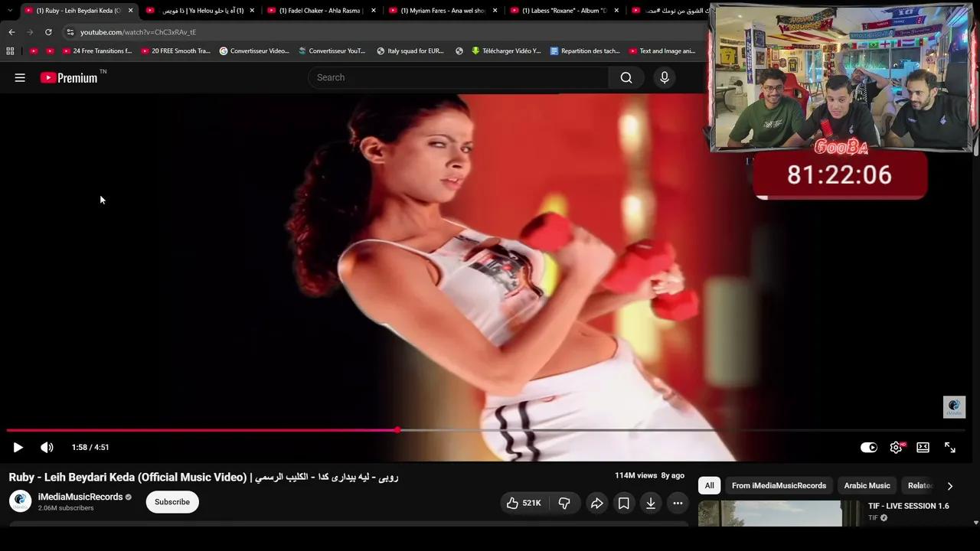The height and width of the screenshot is (551, 980).
Task: Download the video
Action: pos(651,503)
